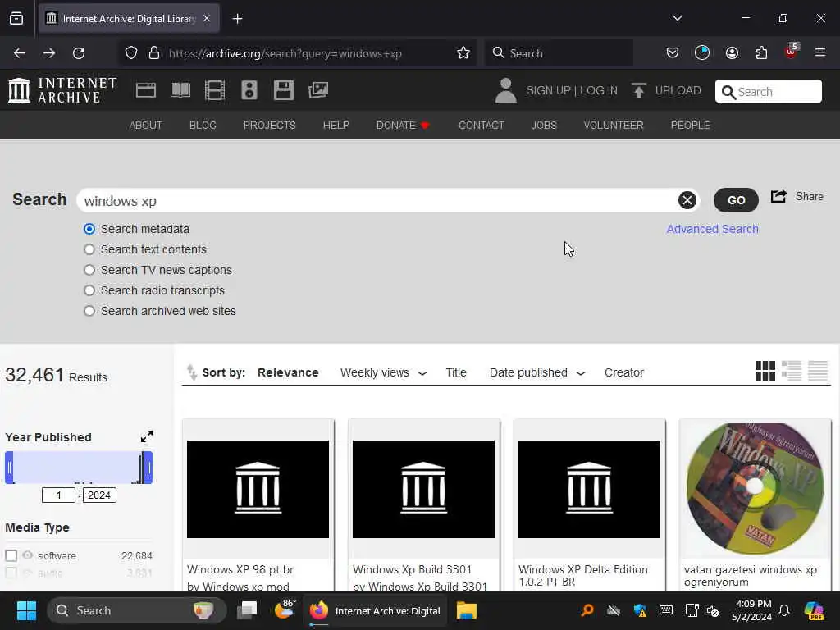Open the Images media icon

pos(318,90)
